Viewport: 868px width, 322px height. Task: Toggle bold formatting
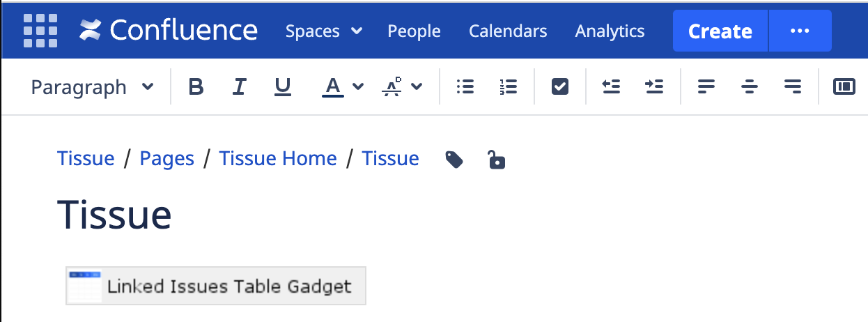[x=196, y=86]
